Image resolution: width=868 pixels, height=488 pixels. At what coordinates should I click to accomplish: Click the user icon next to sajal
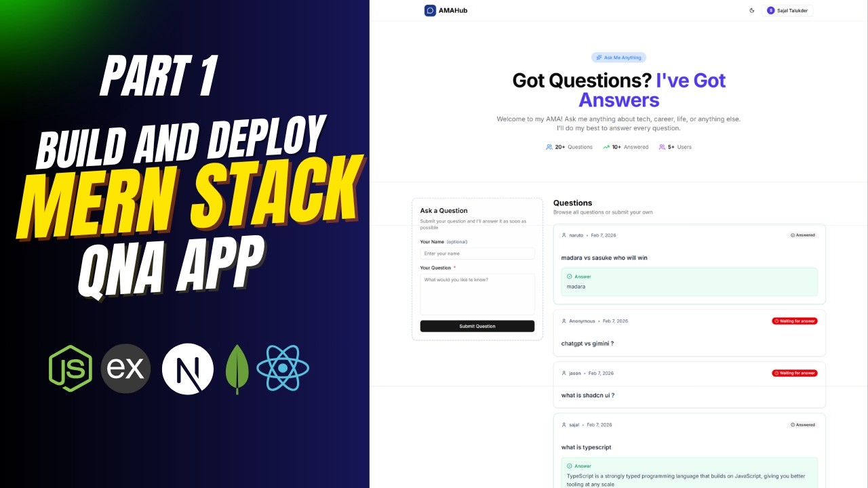click(x=564, y=425)
